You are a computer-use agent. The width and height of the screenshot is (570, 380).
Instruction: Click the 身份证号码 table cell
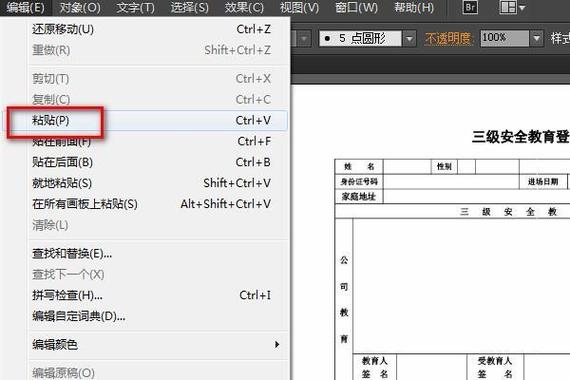coord(359,181)
